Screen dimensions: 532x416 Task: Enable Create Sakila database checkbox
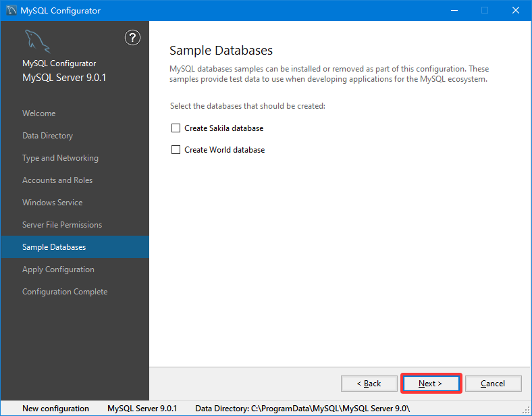coord(176,128)
